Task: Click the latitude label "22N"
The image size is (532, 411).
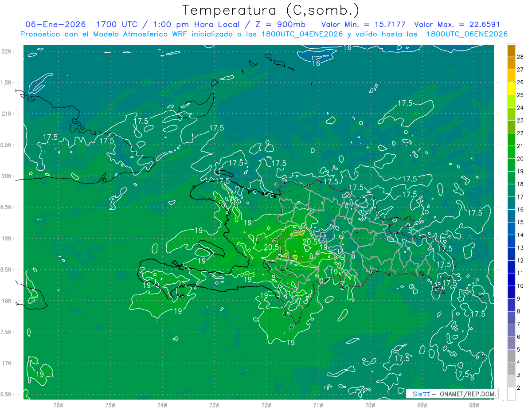Action: click(7, 51)
